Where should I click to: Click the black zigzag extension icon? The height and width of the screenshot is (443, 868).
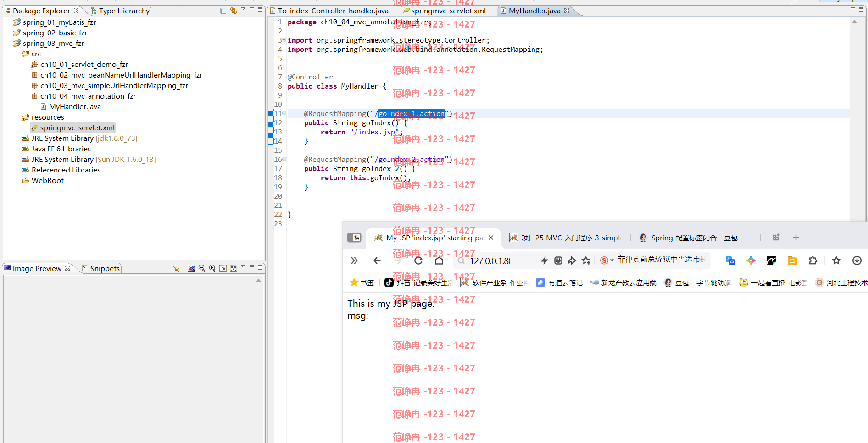pyautogui.click(x=772, y=260)
